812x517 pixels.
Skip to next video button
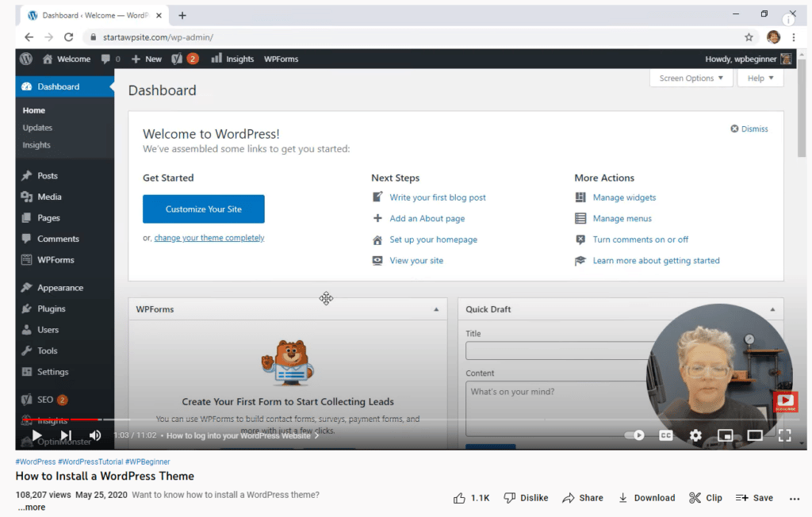[x=66, y=435]
